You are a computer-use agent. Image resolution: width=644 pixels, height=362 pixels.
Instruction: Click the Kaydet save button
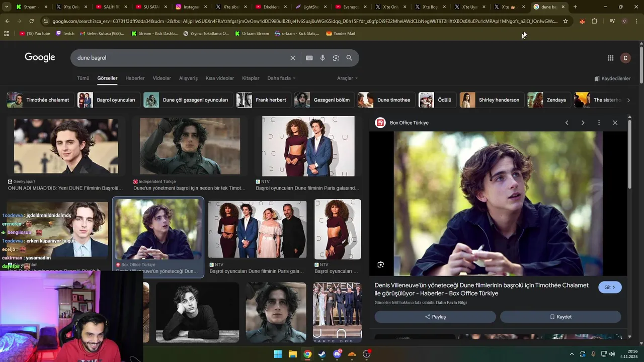pos(560,317)
